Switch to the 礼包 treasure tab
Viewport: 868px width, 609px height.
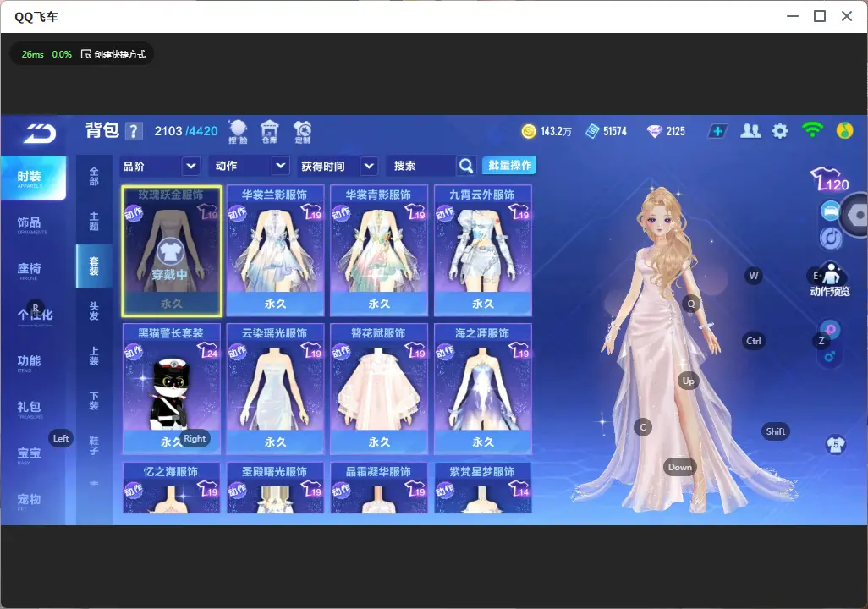(33, 409)
